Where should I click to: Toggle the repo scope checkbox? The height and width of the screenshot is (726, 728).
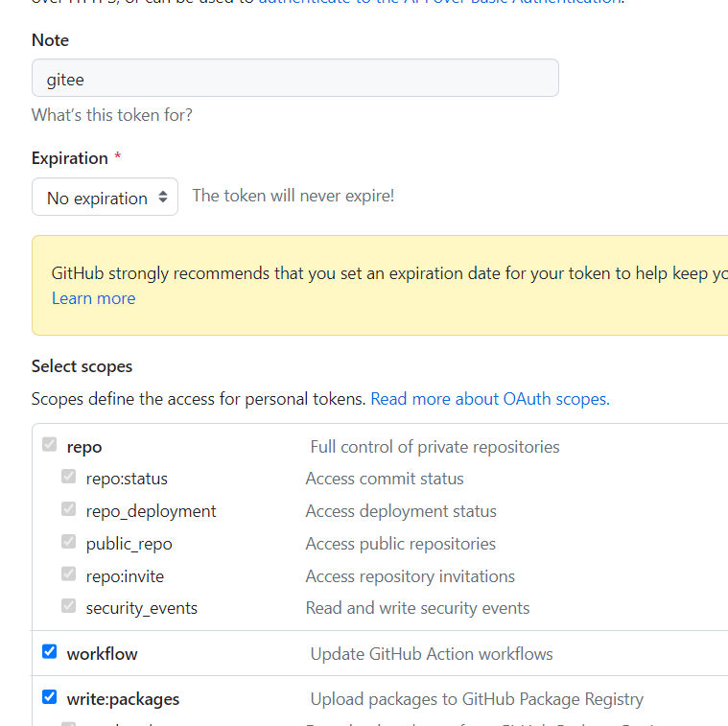click(49, 445)
